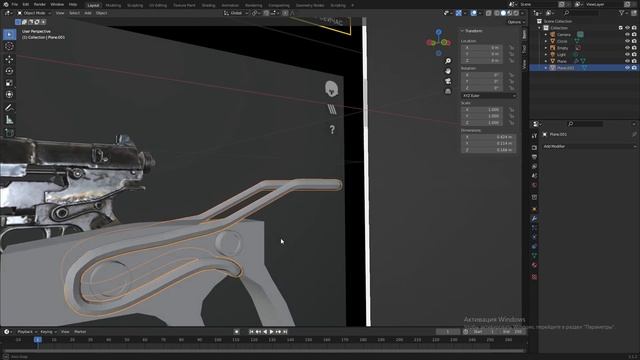640x360 pixels.
Task: Hide the Light object in outliner
Action: click(x=627, y=54)
